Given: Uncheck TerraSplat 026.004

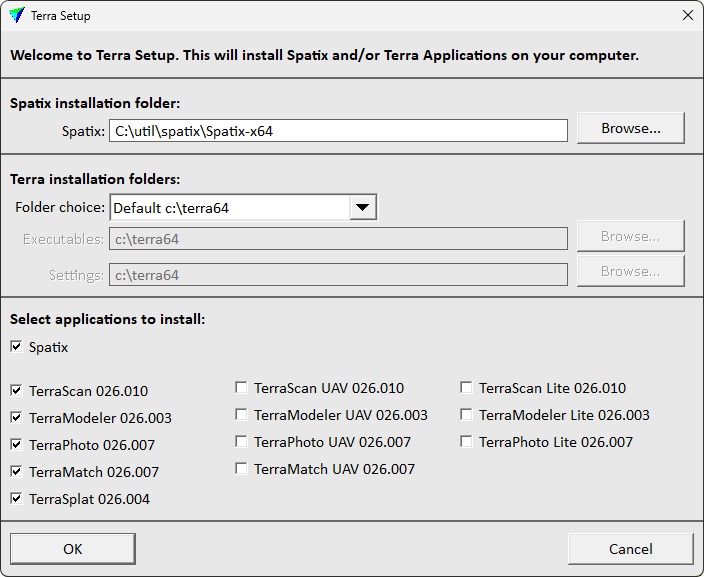Looking at the screenshot, I should click(x=16, y=498).
